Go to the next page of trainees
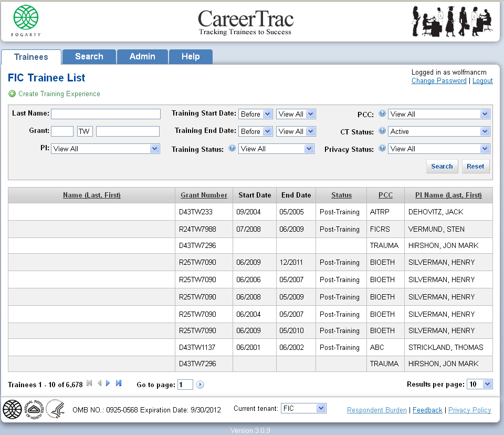504x435 pixels. (x=108, y=384)
